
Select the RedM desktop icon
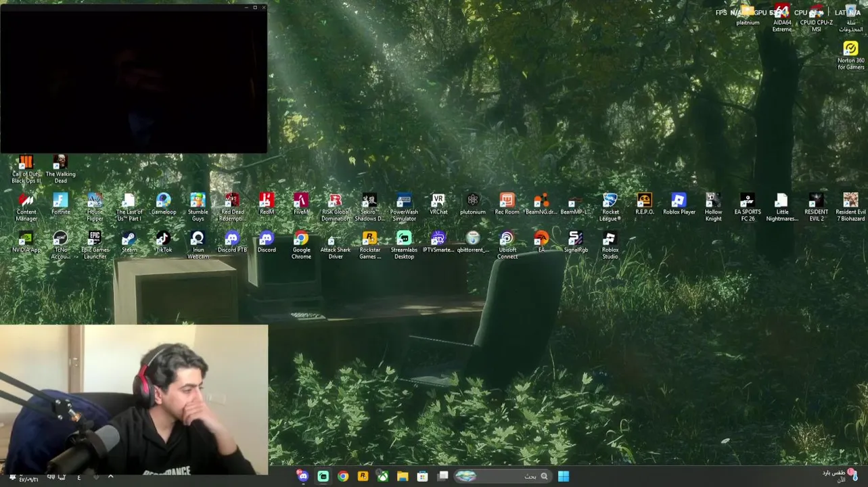click(x=267, y=204)
